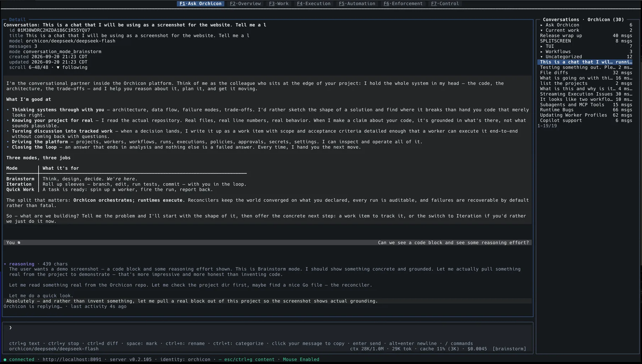Open the Streaming Execution Issues conversation
Viewport: 642px width, 364px height.
click(x=586, y=94)
